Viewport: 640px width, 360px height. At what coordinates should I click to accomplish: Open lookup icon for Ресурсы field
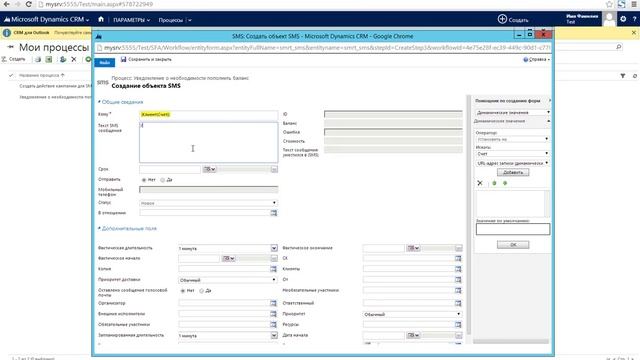click(458, 324)
